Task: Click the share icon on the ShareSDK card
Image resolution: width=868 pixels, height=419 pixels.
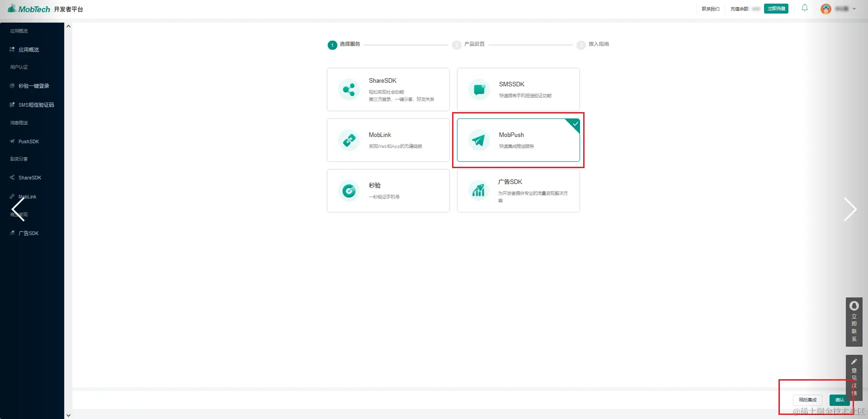Action: pyautogui.click(x=349, y=89)
